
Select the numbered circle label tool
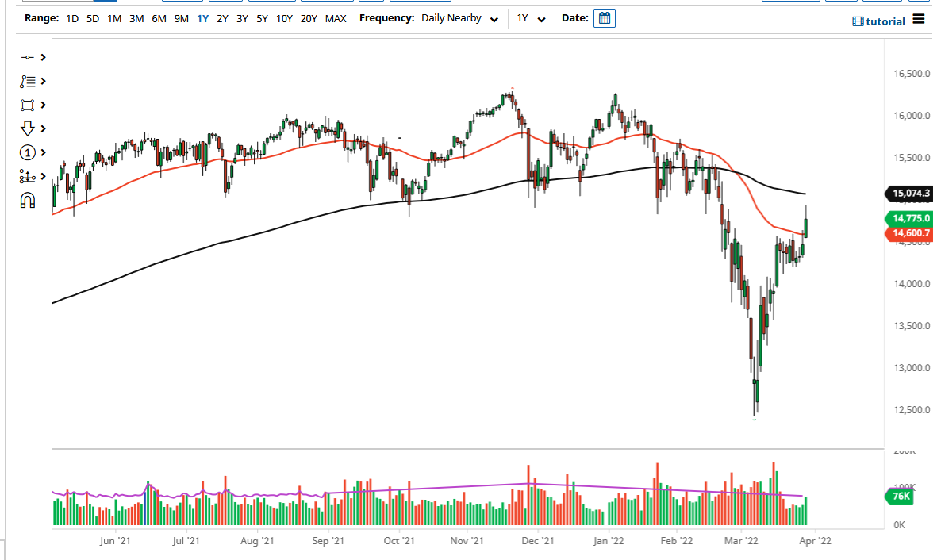tap(27, 152)
